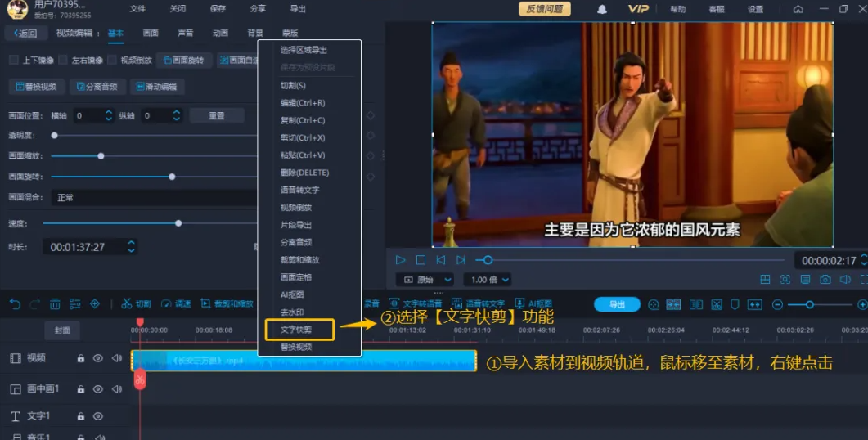Image resolution: width=868 pixels, height=440 pixels.
Task: Click the 反馈问题 feedback button
Action: coord(544,9)
